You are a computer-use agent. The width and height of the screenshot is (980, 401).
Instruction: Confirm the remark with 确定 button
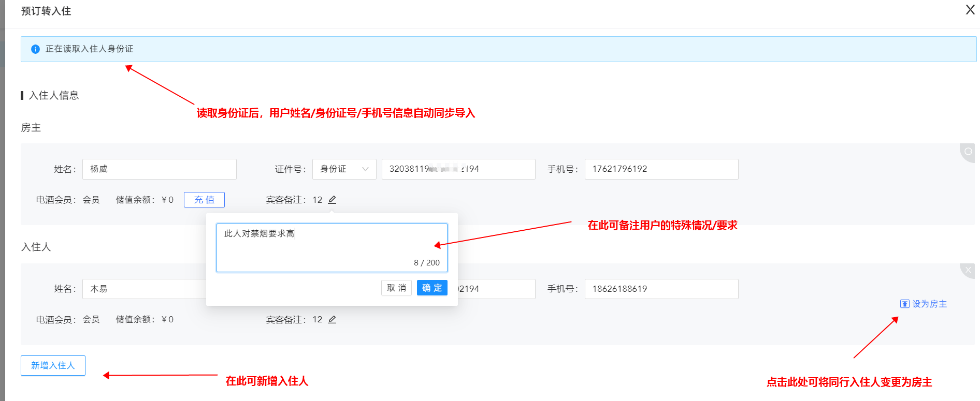pyautogui.click(x=432, y=288)
